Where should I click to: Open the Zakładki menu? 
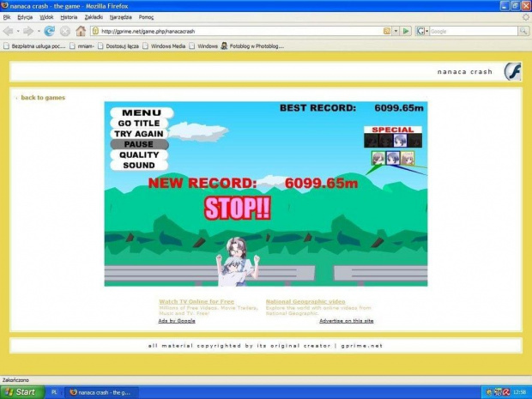click(94, 17)
